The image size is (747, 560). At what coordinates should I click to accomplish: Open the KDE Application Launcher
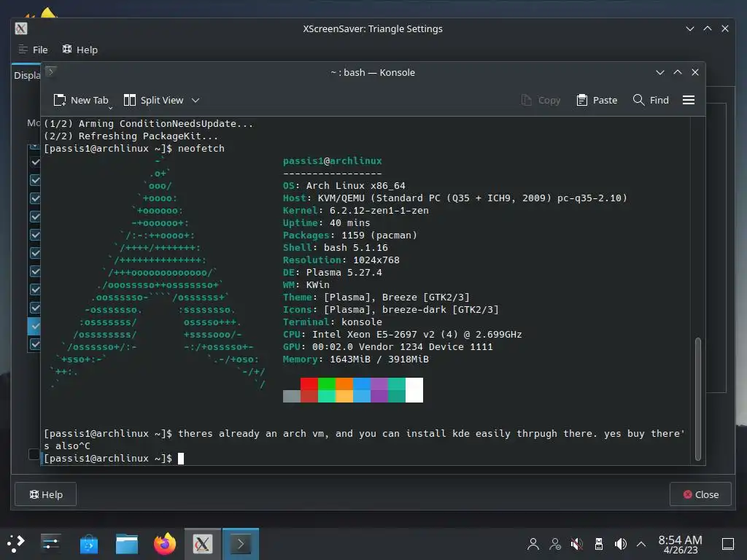point(16,544)
